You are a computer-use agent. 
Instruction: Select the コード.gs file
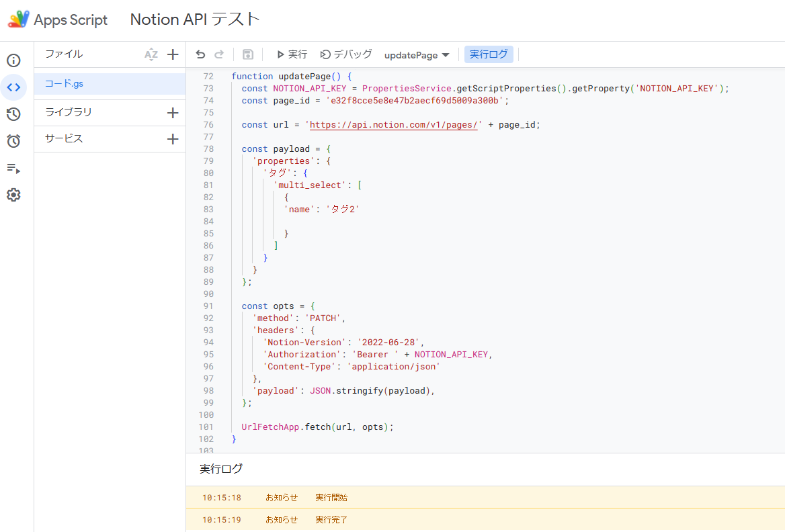(110, 83)
